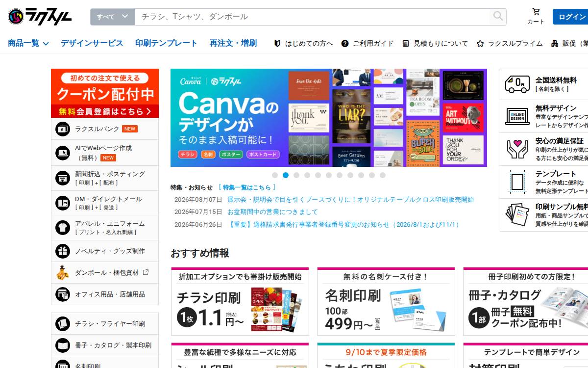Select the third carousel dot
The image size is (588, 368).
(x=296, y=175)
